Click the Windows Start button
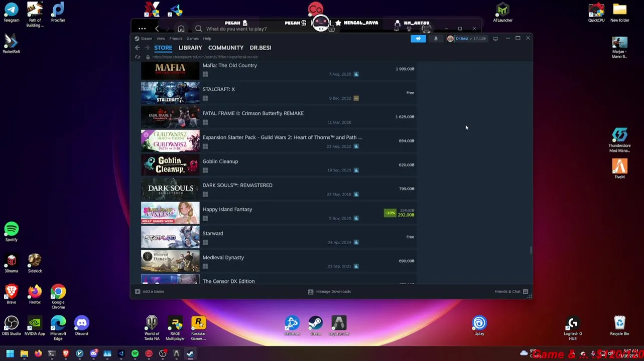 point(10,354)
